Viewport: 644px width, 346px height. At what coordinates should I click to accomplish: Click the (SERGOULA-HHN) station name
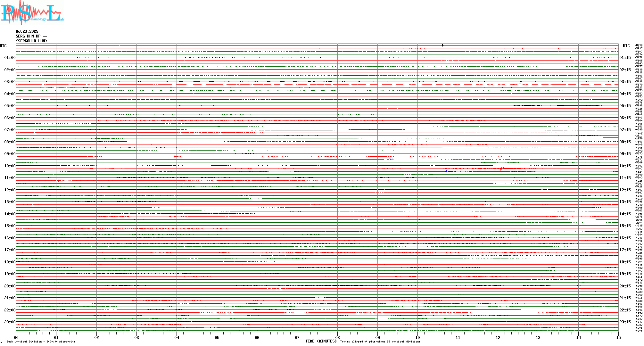31,41
